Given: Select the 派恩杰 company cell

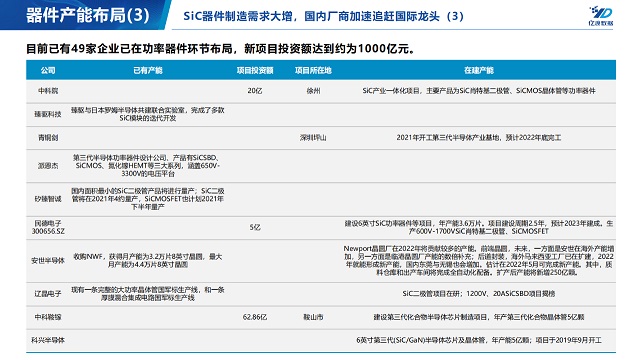Looking at the screenshot, I should point(48,166).
